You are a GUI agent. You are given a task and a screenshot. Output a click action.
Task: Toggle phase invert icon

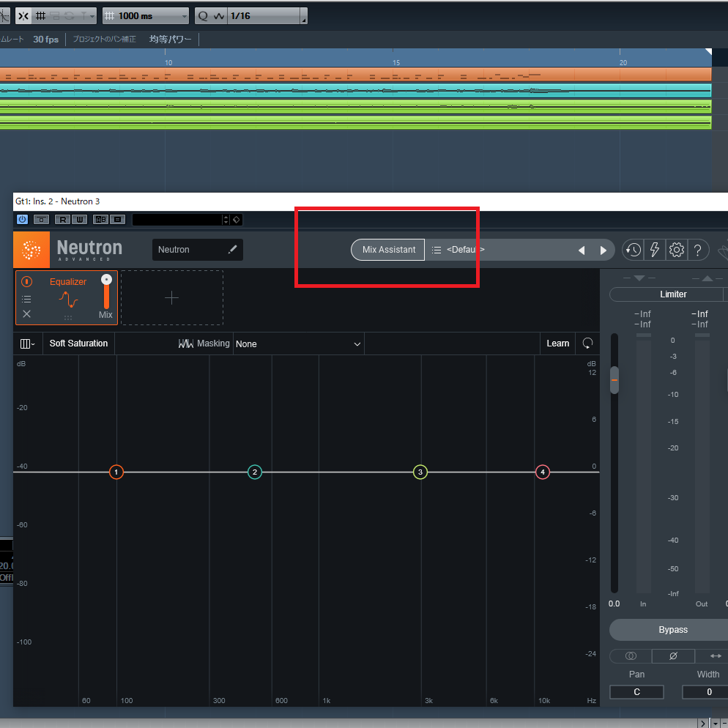[673, 656]
